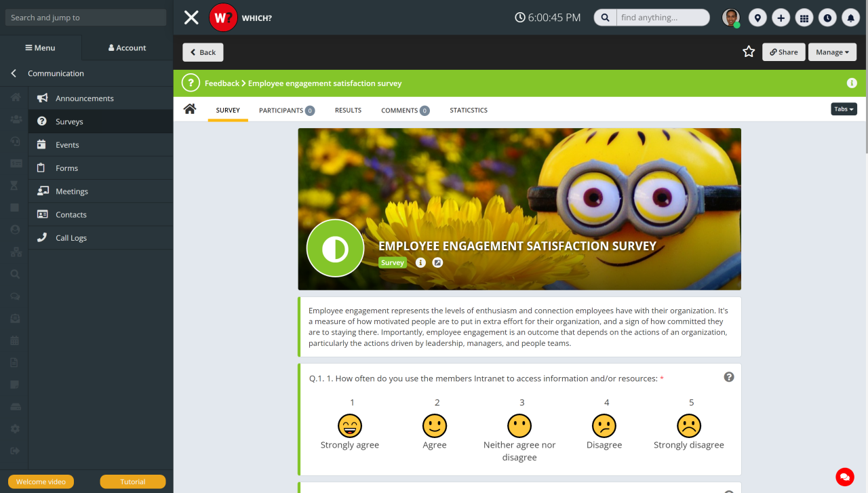Screen dimensions: 868x493
Task: Click the info icon on the green Feedback bar
Action: point(852,83)
